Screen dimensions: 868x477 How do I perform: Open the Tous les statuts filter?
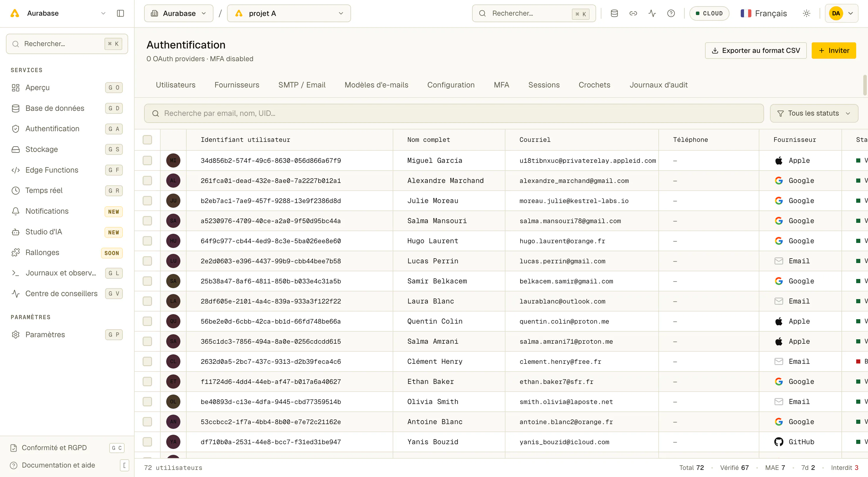pyautogui.click(x=814, y=113)
